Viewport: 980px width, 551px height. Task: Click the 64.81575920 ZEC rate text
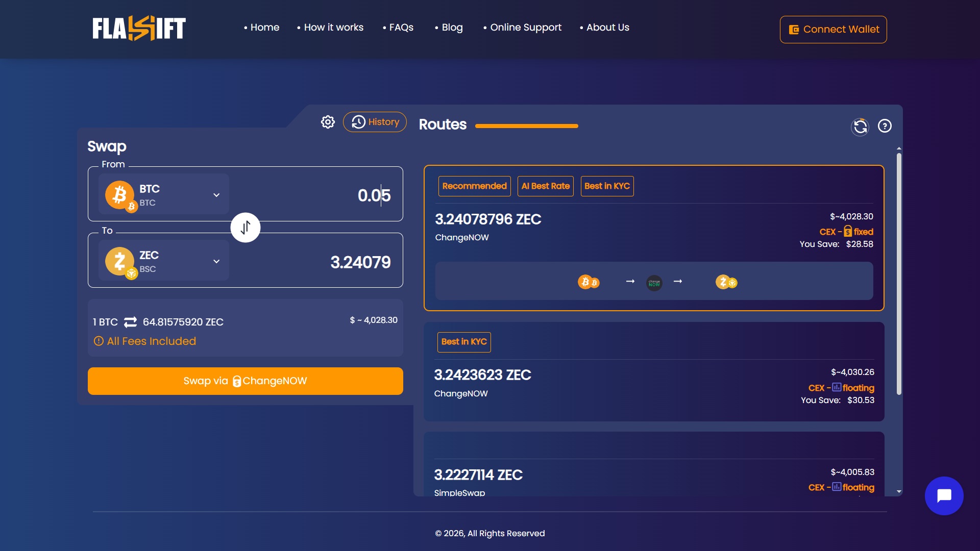(183, 322)
